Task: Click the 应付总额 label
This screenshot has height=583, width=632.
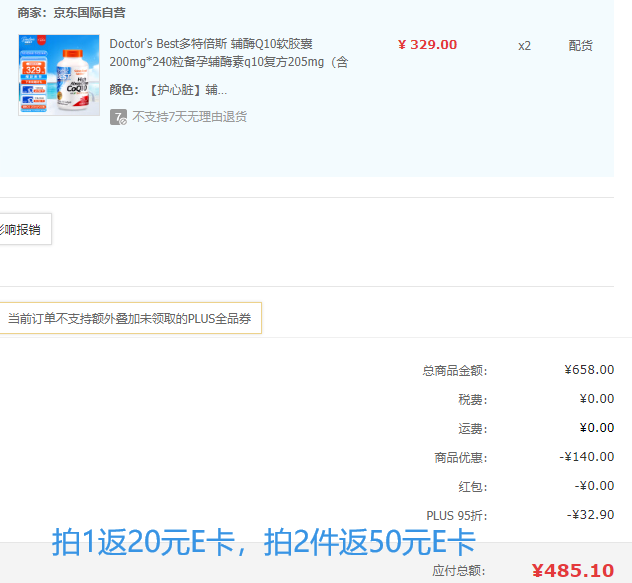Action: [459, 571]
